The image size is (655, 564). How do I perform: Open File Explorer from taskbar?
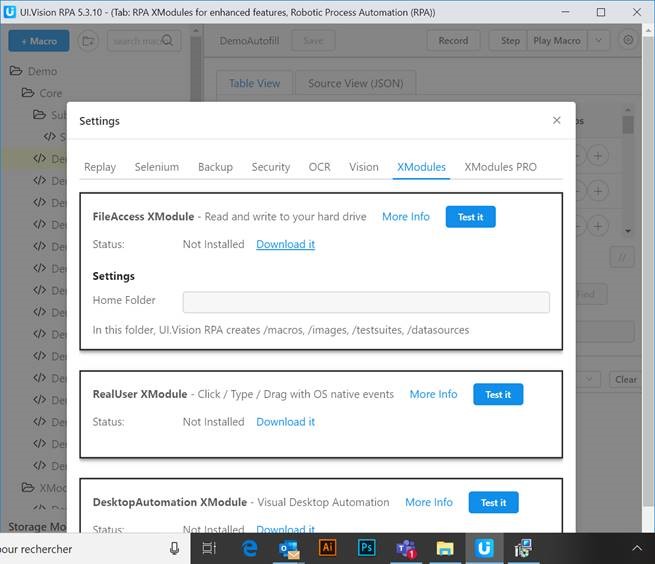point(445,548)
